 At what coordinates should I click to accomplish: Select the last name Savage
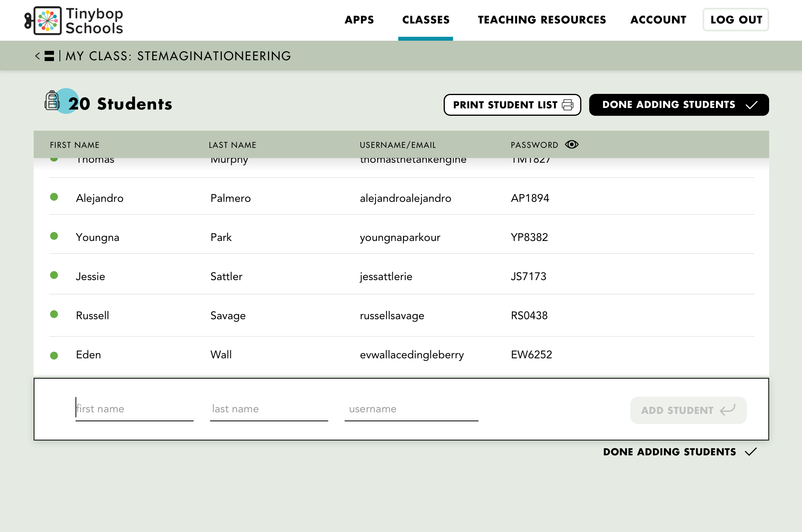[x=228, y=316]
